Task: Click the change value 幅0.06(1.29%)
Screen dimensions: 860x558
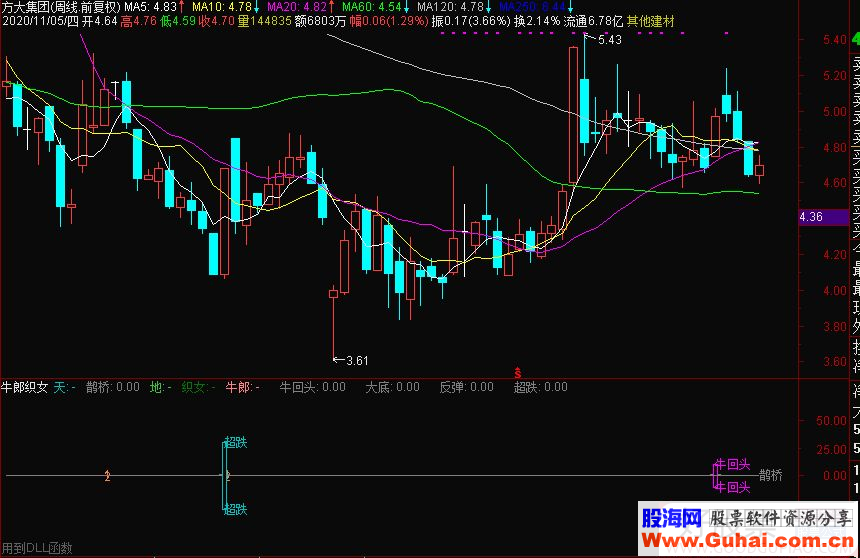Action: pyautogui.click(x=389, y=21)
